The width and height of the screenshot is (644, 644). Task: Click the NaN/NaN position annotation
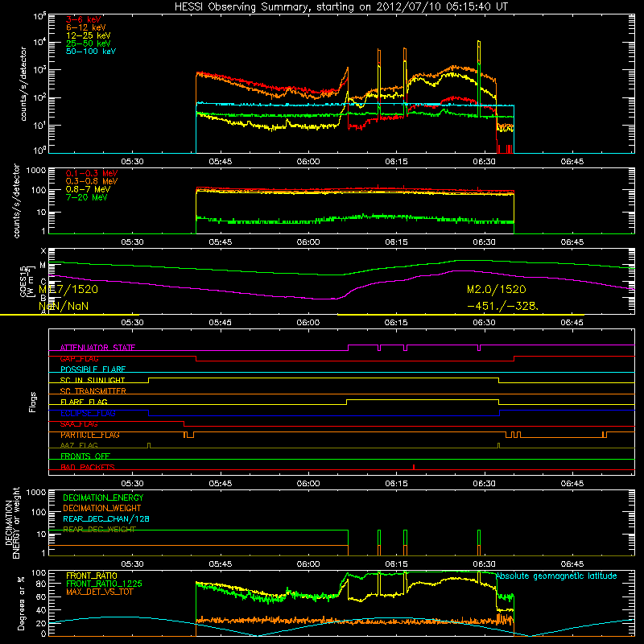coord(64,307)
